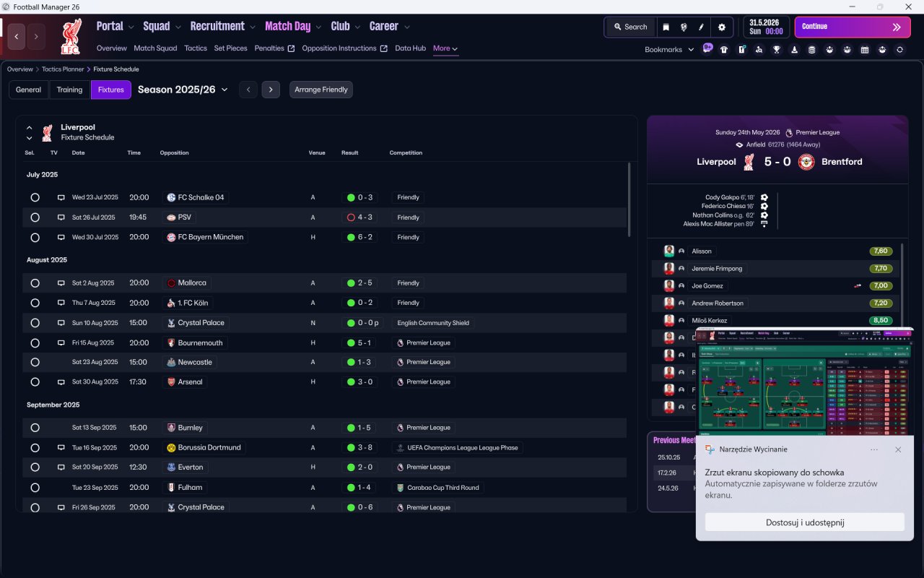Open the Bookmarks dropdown
This screenshot has width=924, height=578.
[x=669, y=50]
